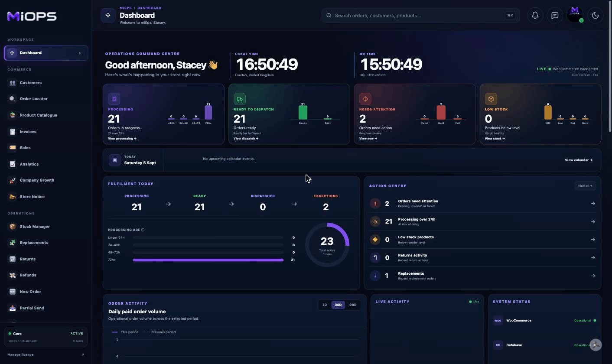Open the notifications bell

[x=535, y=16]
